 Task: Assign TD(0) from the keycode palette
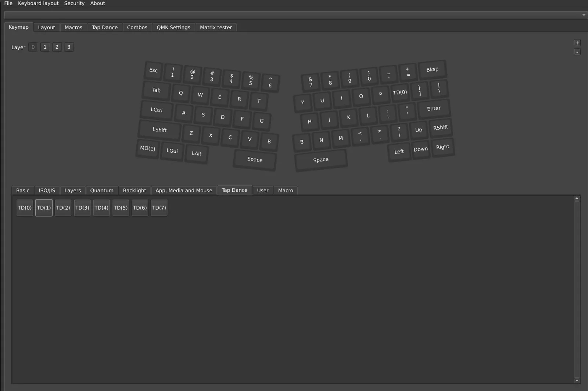pyautogui.click(x=25, y=208)
